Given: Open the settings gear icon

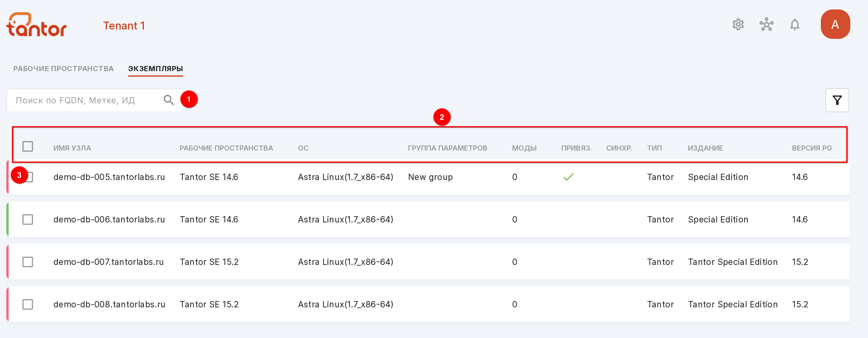Looking at the screenshot, I should click(738, 25).
